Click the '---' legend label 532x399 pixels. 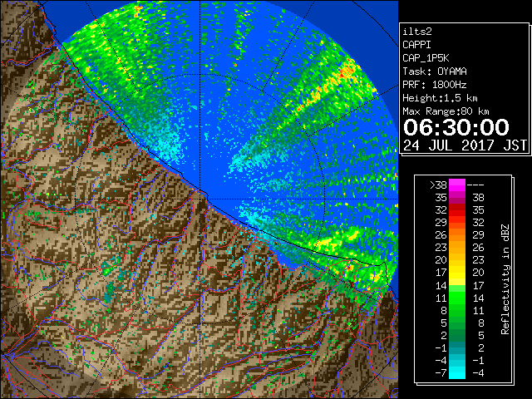pyautogui.click(x=475, y=185)
